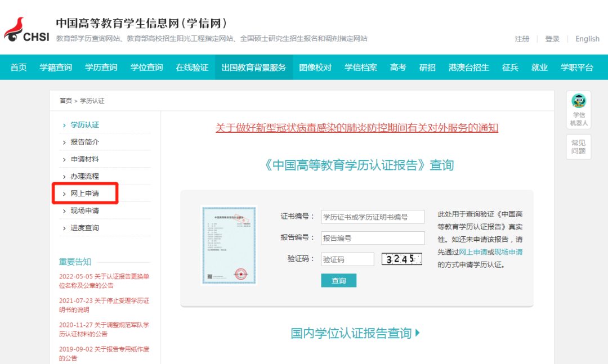
Task: Open 高考 in the navigation bar
Action: click(398, 68)
